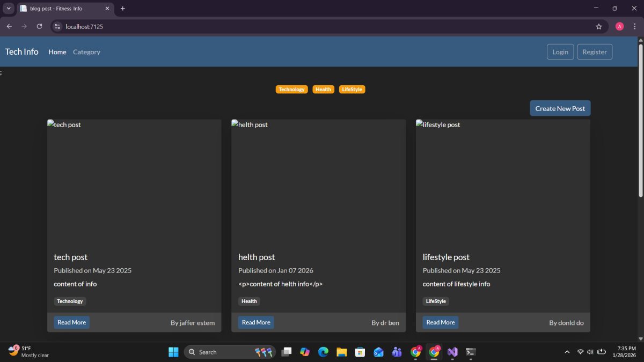644x362 pixels.
Task: Open Visual Studio from the taskbar
Action: click(452, 352)
